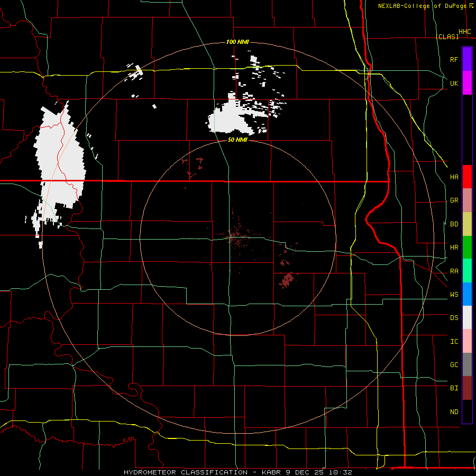Select the dusty pink GR legend swatch
The height and width of the screenshot is (476, 476).
[467, 200]
